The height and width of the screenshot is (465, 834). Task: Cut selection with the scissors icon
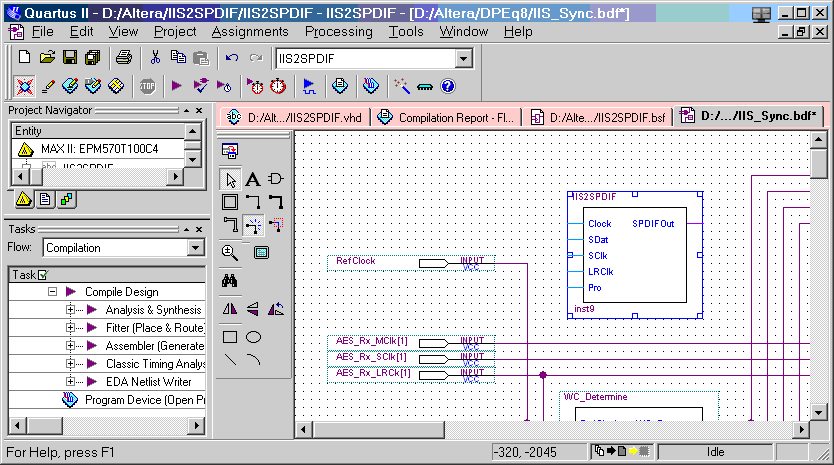[155, 57]
